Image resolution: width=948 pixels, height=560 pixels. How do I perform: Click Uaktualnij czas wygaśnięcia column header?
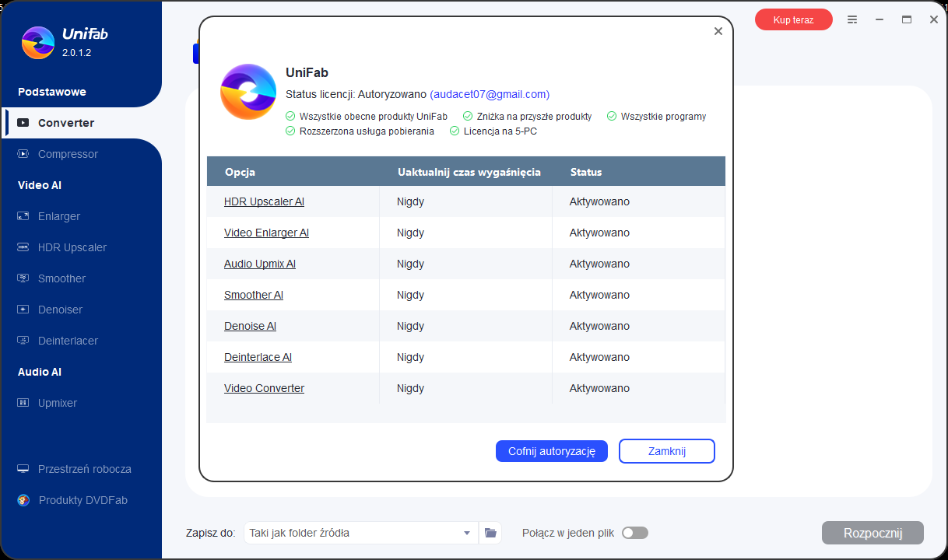pos(469,172)
